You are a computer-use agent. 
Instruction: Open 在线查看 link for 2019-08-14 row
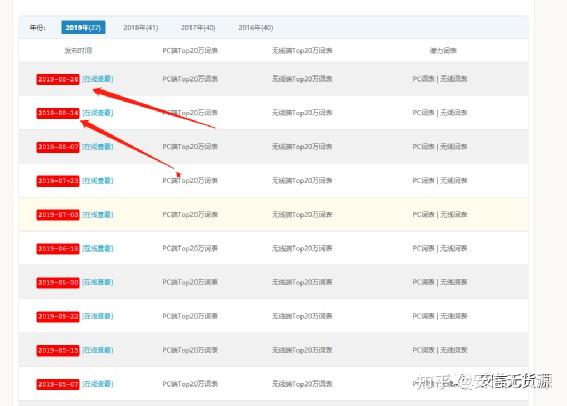click(98, 113)
